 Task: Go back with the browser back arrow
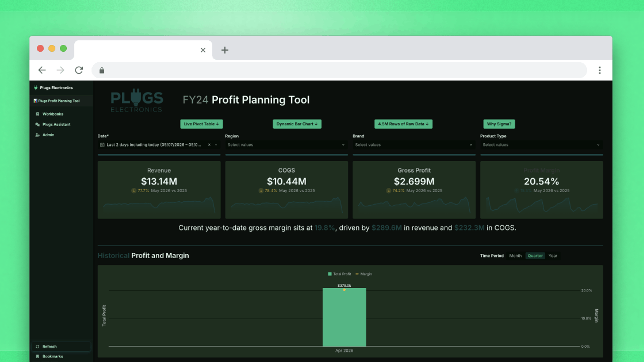click(x=42, y=70)
